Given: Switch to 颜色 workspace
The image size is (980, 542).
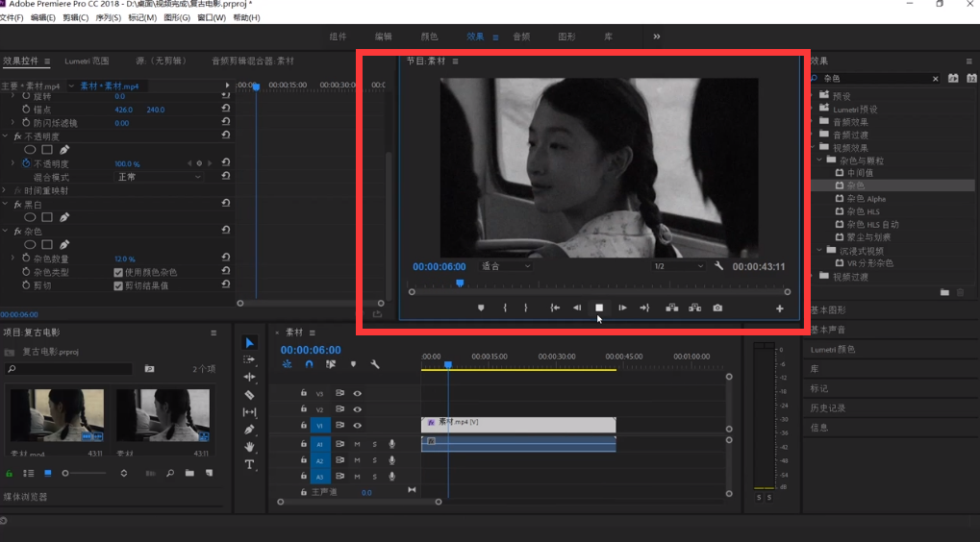Looking at the screenshot, I should pos(429,37).
